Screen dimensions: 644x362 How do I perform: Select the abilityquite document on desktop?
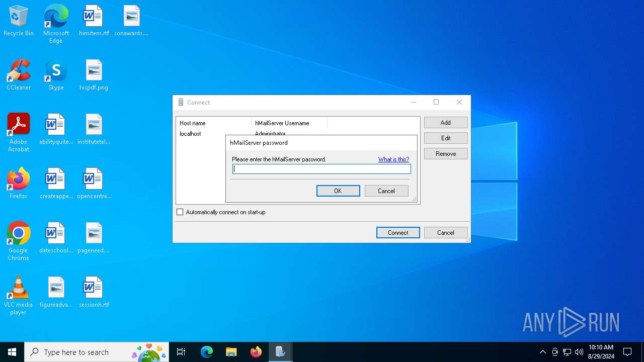click(x=56, y=130)
